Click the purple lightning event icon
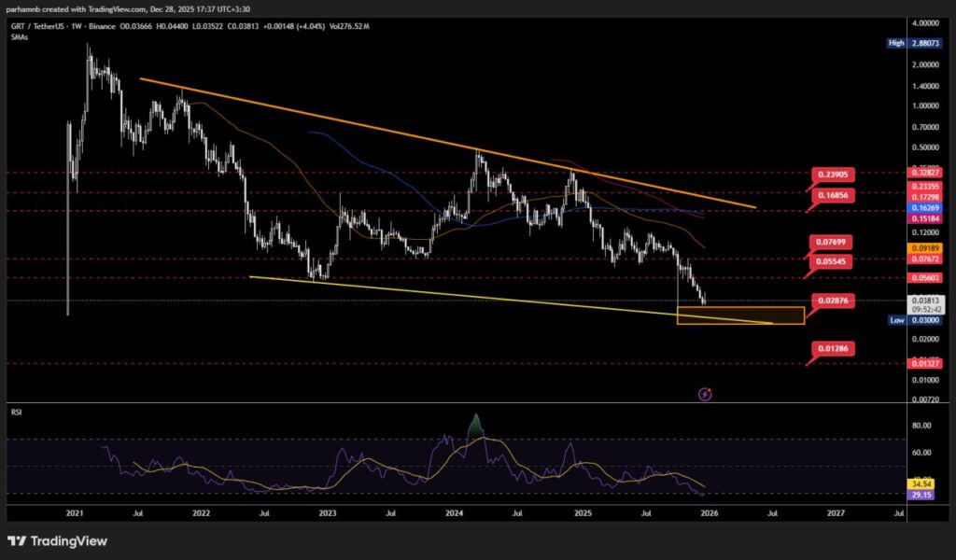956x560 pixels. tap(705, 394)
